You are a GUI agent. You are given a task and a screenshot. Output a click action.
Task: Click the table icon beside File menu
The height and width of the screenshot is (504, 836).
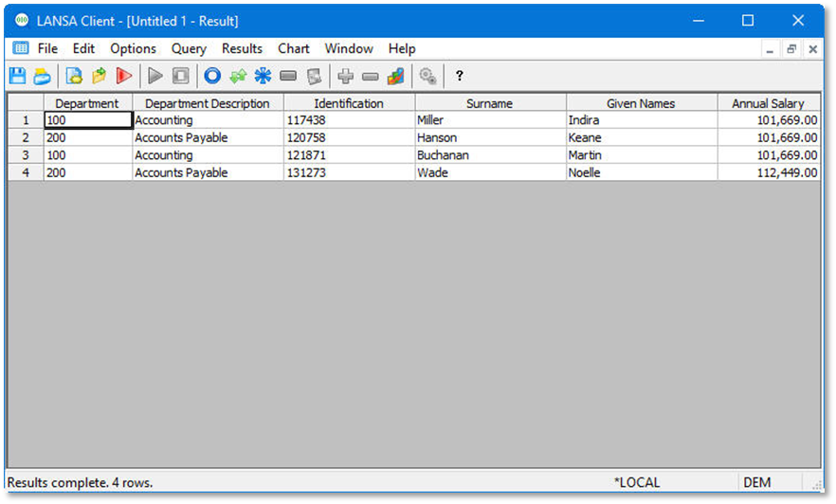21,48
